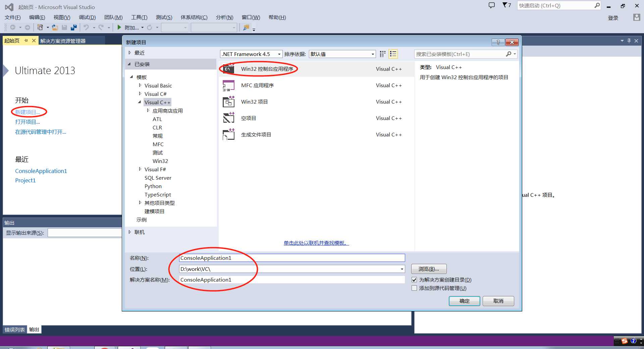Open the feedback speech bubble icon
Screen dimensions: 644x349
492,5
